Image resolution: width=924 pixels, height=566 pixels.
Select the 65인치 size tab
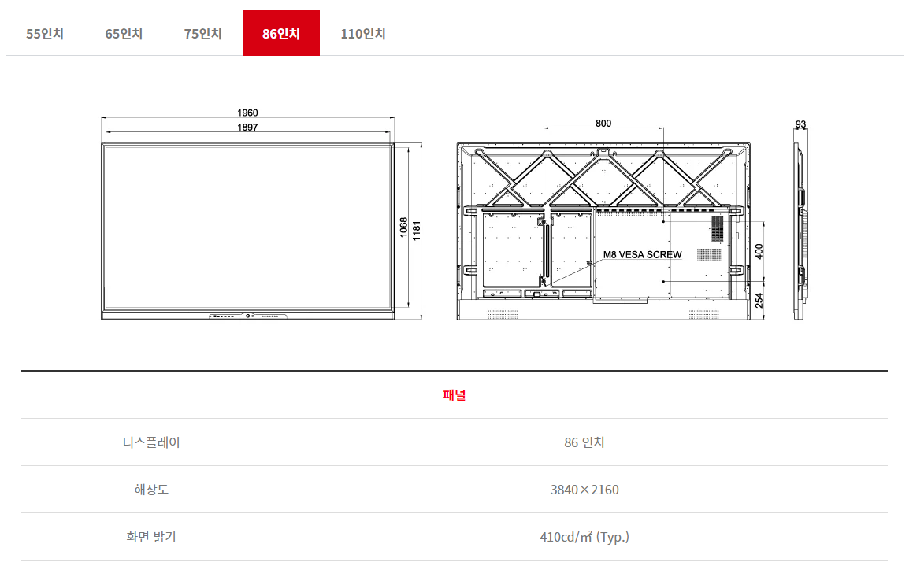click(x=124, y=34)
